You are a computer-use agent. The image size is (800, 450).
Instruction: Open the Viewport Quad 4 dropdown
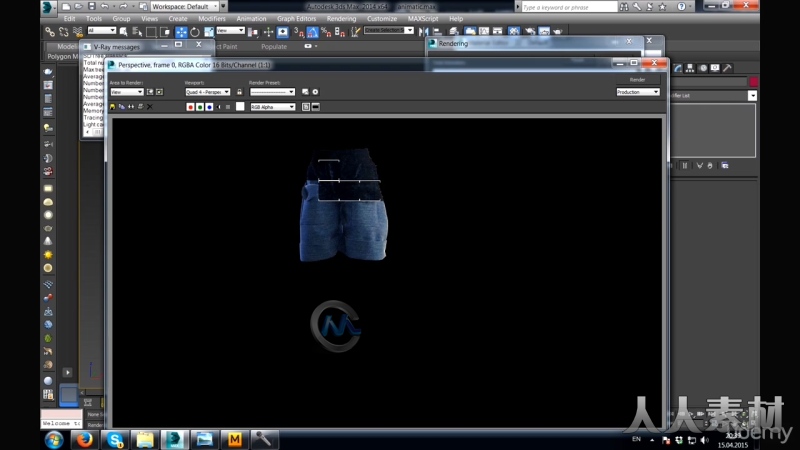coord(207,92)
